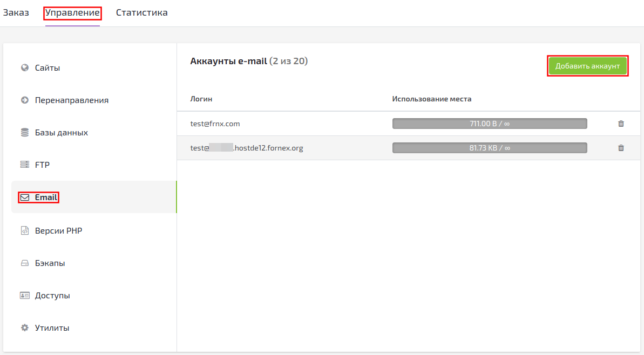The height and width of the screenshot is (355, 644).
Task: Switch to the Заказ tab
Action: [x=16, y=12]
